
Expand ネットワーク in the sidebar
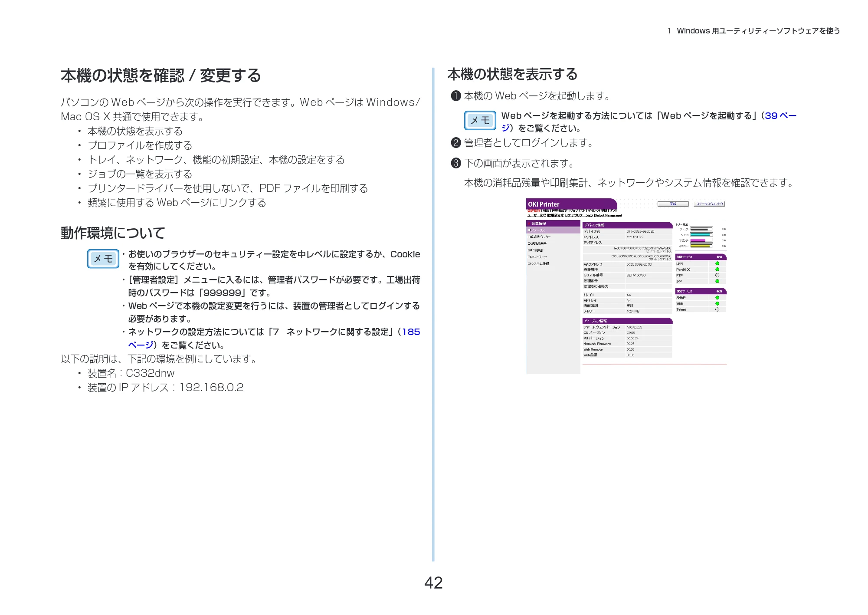point(530,257)
